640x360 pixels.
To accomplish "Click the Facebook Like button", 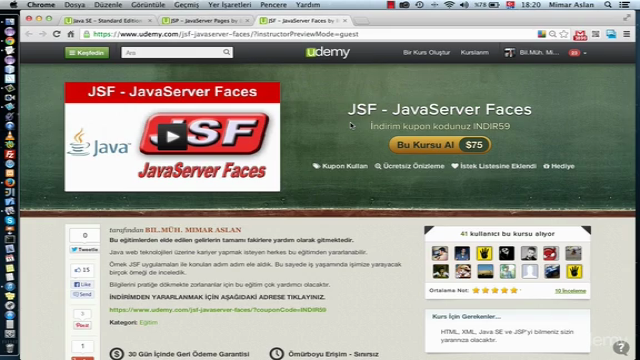I will tap(82, 284).
